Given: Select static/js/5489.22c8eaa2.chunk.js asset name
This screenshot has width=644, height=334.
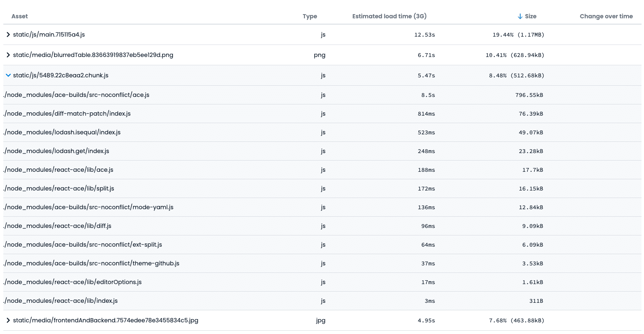Looking at the screenshot, I should [x=61, y=75].
